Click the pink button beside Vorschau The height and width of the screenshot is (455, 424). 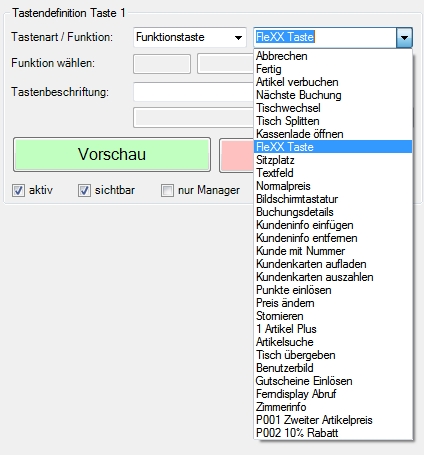(x=236, y=155)
